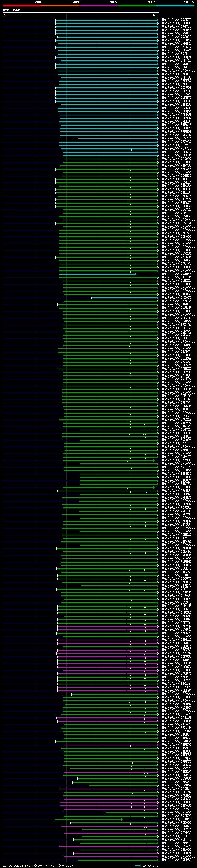Select the UniRef100_C5YLK4 label
Screen dimensions: 197x868
tap(177, 301)
